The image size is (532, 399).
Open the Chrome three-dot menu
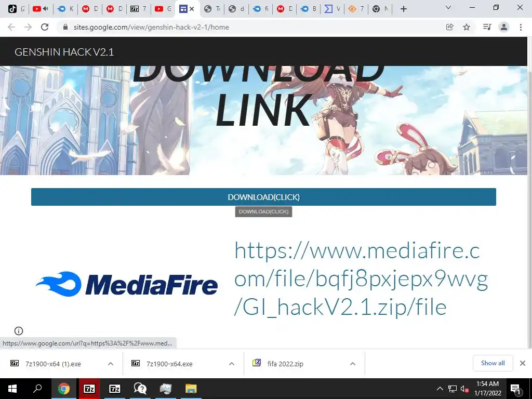click(x=521, y=27)
